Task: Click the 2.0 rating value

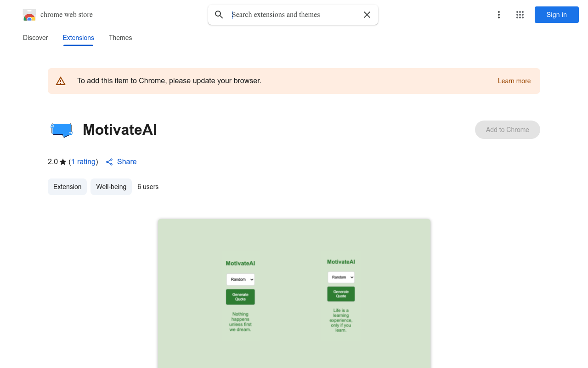Action: 53,161
